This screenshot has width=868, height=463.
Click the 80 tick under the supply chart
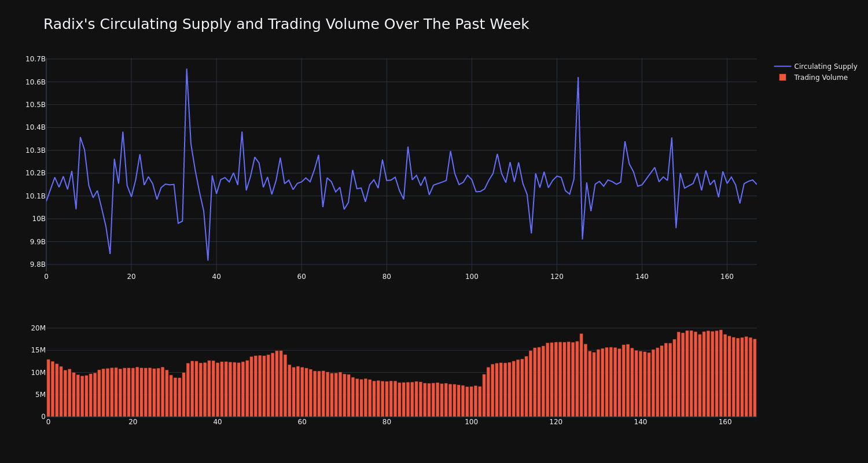click(387, 277)
